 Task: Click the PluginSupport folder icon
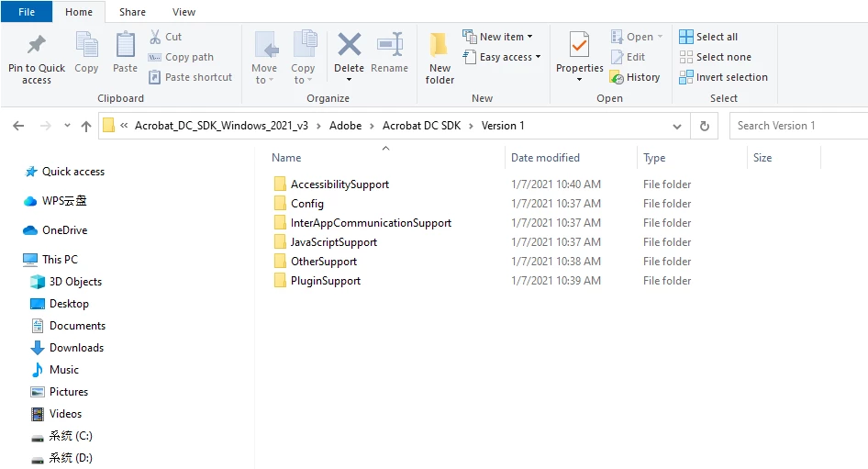click(280, 280)
